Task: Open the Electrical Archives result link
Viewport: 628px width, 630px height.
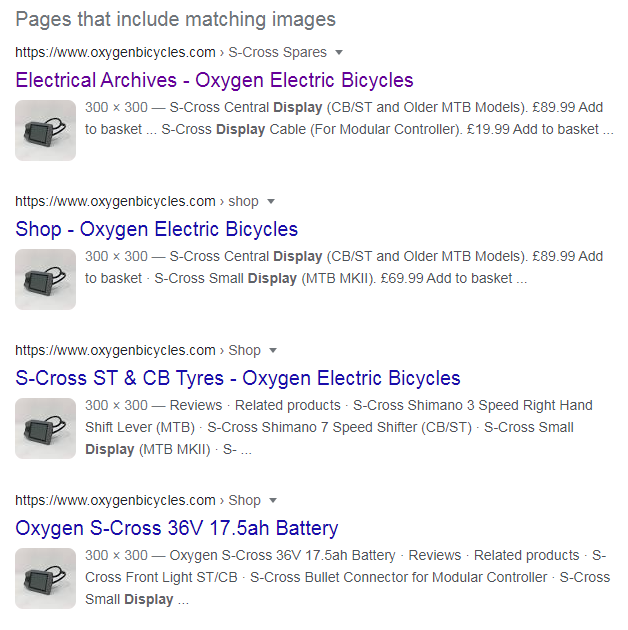Action: pyautogui.click(x=214, y=80)
